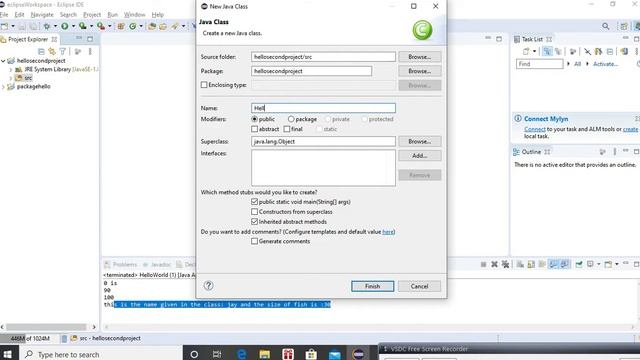Click Collapse All in Task List toolbar

[610, 51]
